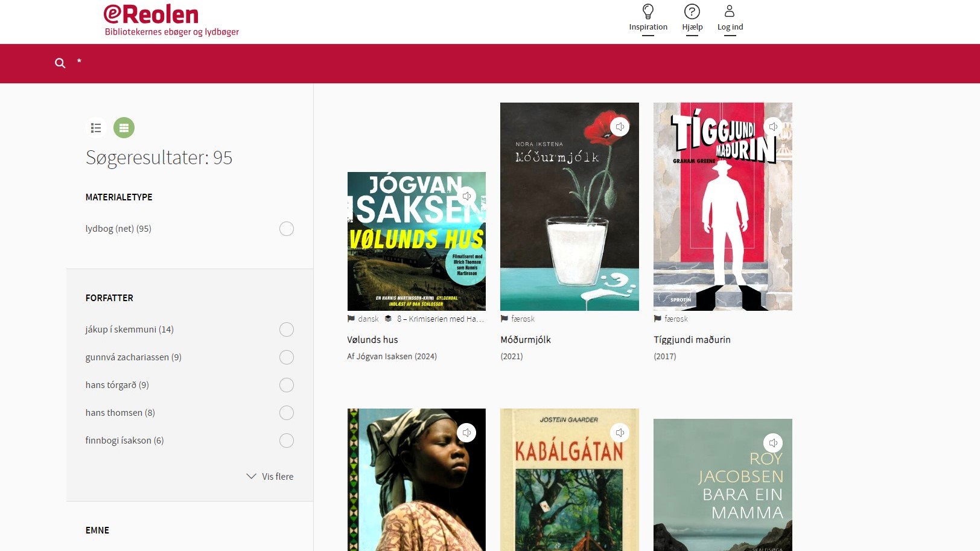Click the hans tórgarð (9) label
The height and width of the screenshot is (551, 980).
[x=117, y=385]
